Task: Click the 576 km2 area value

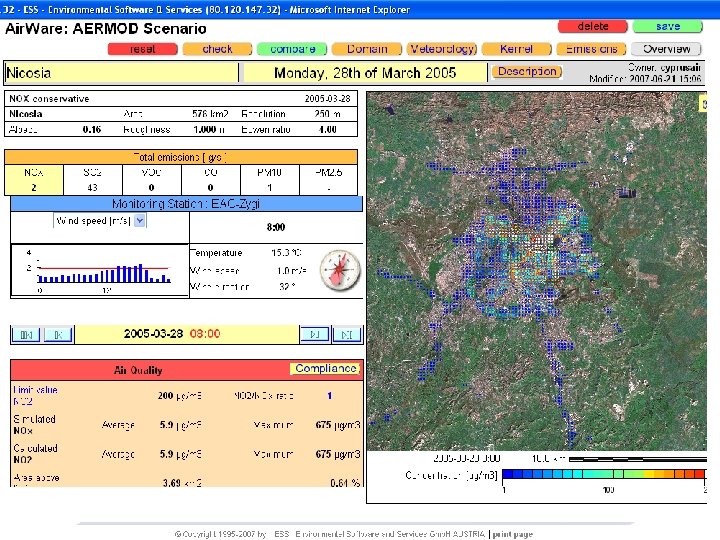Action: tap(210, 113)
